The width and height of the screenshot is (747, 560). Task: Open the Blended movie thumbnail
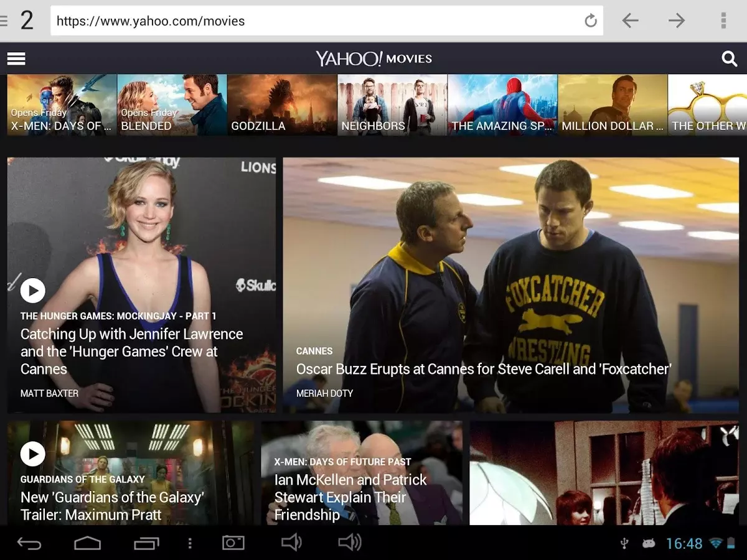[x=172, y=105]
